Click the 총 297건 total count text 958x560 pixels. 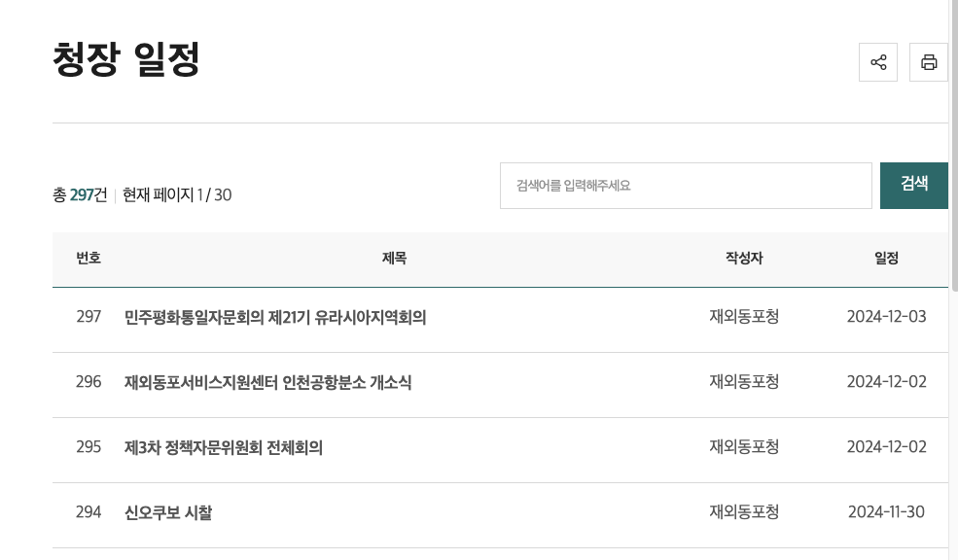80,194
